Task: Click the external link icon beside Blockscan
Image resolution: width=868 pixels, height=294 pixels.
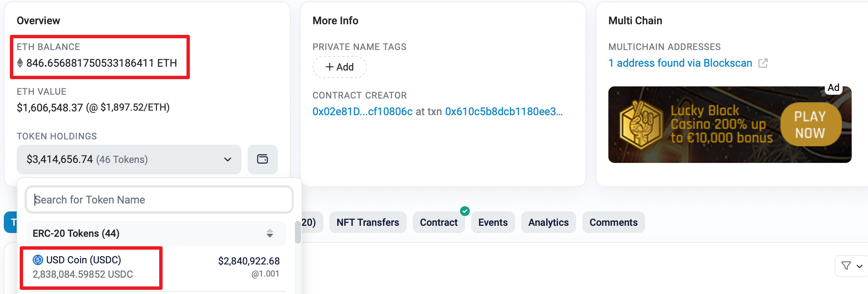Action: [763, 63]
